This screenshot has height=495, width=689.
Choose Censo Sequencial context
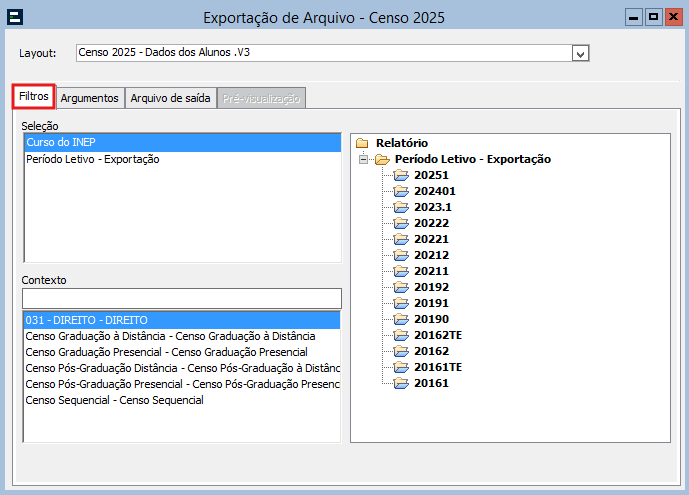[x=182, y=400]
